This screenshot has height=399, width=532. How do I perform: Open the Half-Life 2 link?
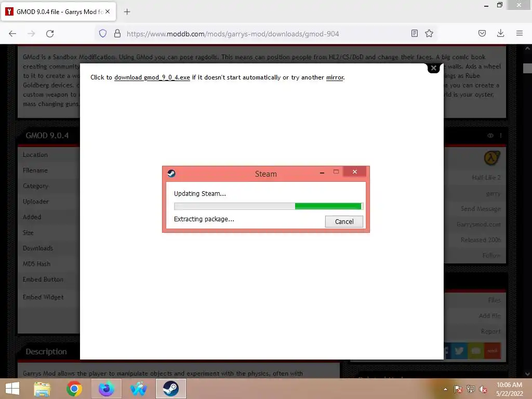(486, 178)
